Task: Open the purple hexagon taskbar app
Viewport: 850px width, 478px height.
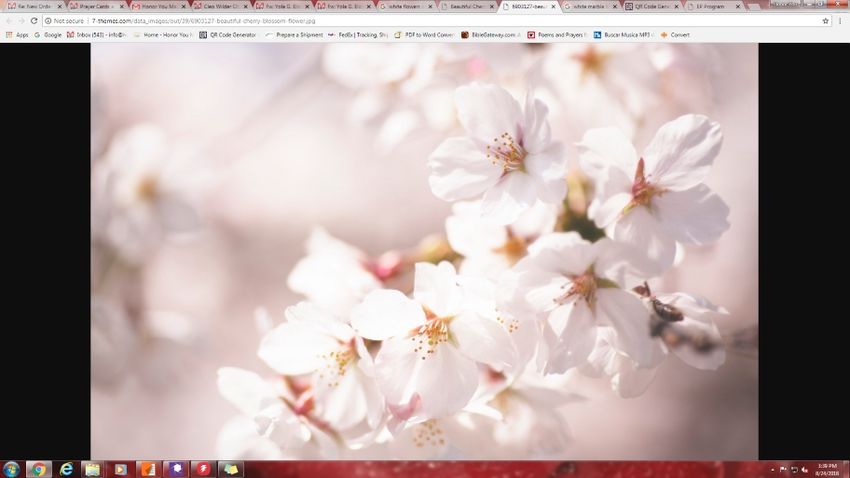Action: click(176, 469)
